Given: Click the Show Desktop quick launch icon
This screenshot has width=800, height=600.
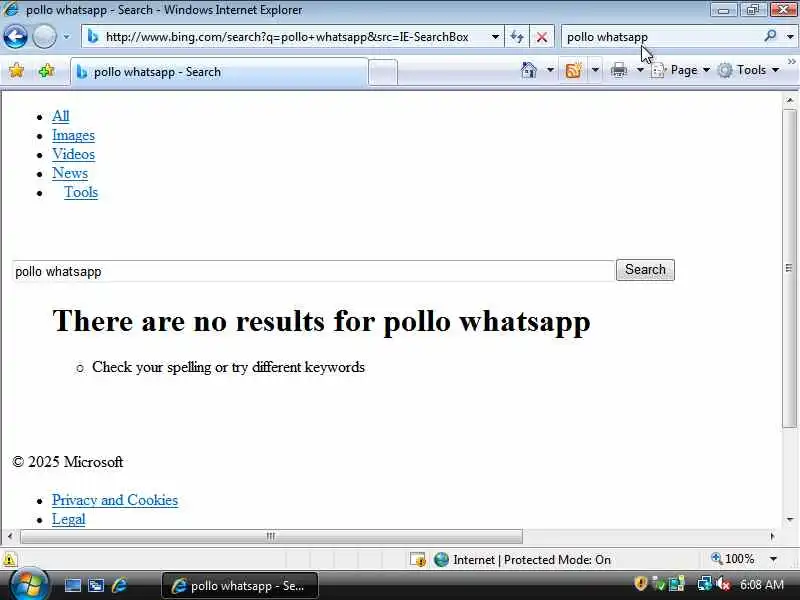Looking at the screenshot, I should pyautogui.click(x=72, y=586).
